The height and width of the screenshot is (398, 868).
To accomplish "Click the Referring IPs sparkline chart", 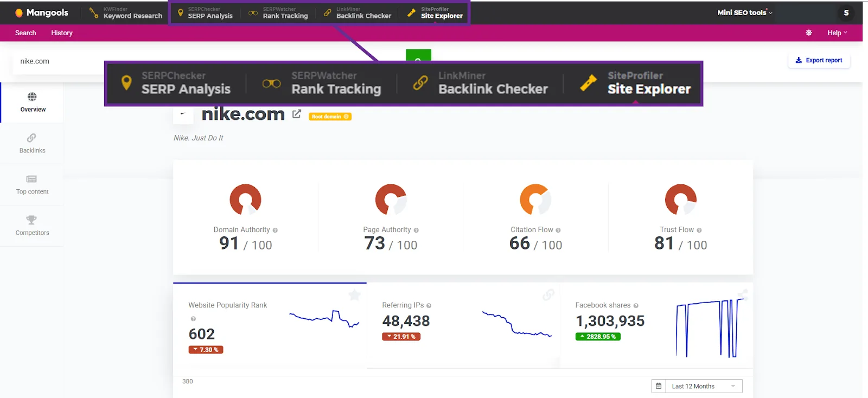I will pyautogui.click(x=517, y=324).
